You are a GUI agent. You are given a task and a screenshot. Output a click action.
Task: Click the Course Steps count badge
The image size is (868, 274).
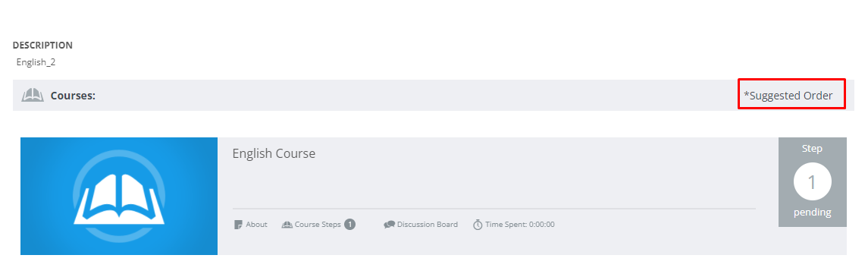349,224
